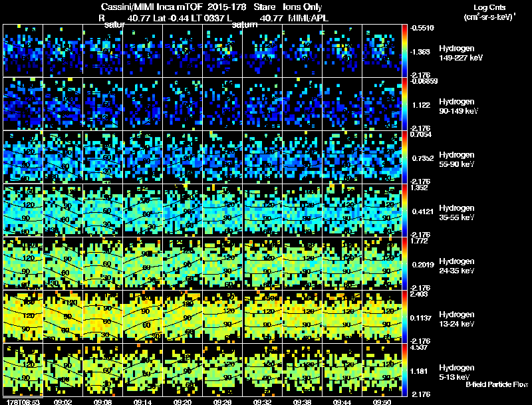532x405 pixels.
Task: Click the Hydrogen 24-35 keV row label
Action: point(457,266)
